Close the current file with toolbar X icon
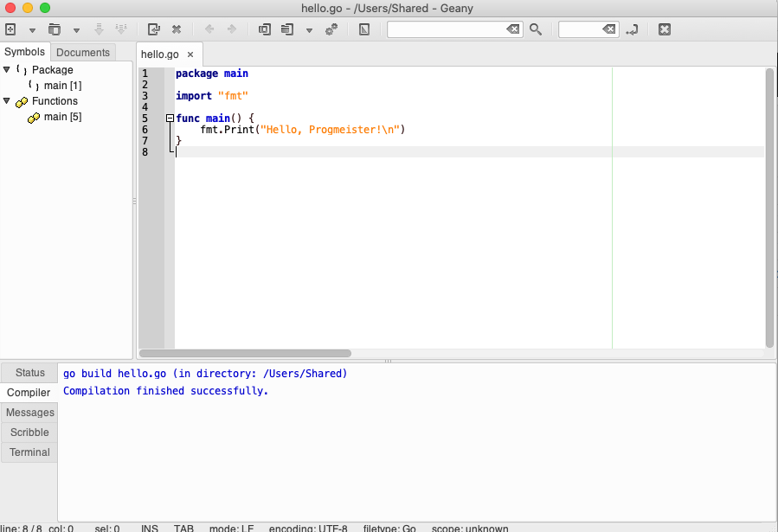 177,29
